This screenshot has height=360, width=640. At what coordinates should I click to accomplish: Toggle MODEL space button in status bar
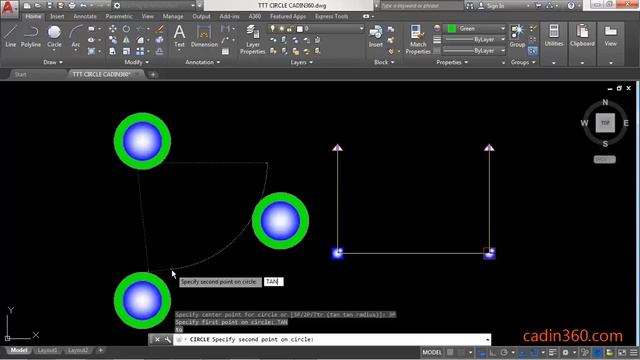point(432,352)
